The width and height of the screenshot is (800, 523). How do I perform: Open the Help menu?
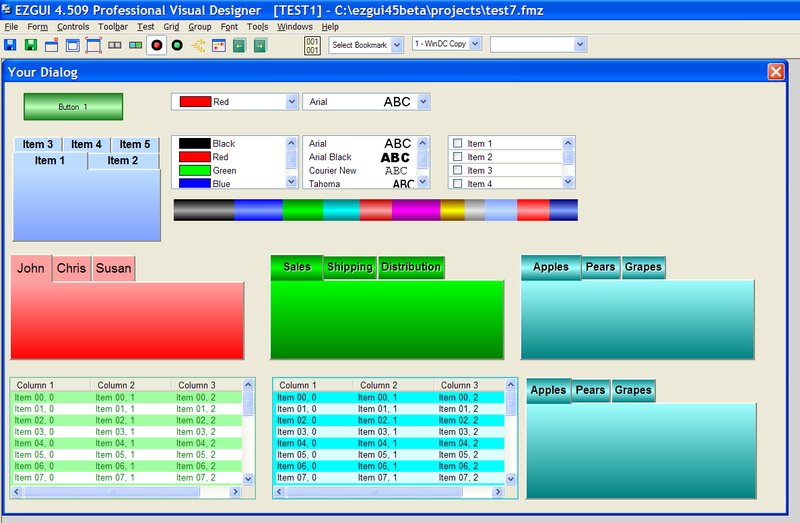[x=330, y=27]
